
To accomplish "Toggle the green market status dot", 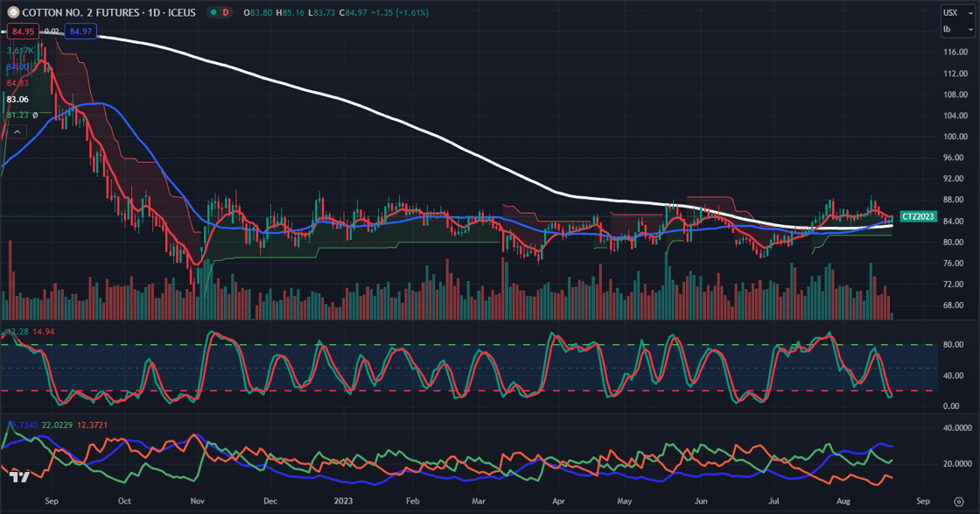I will click(x=213, y=12).
